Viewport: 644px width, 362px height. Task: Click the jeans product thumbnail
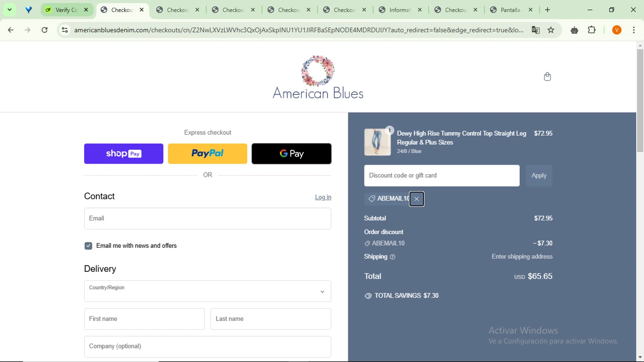pos(377,142)
